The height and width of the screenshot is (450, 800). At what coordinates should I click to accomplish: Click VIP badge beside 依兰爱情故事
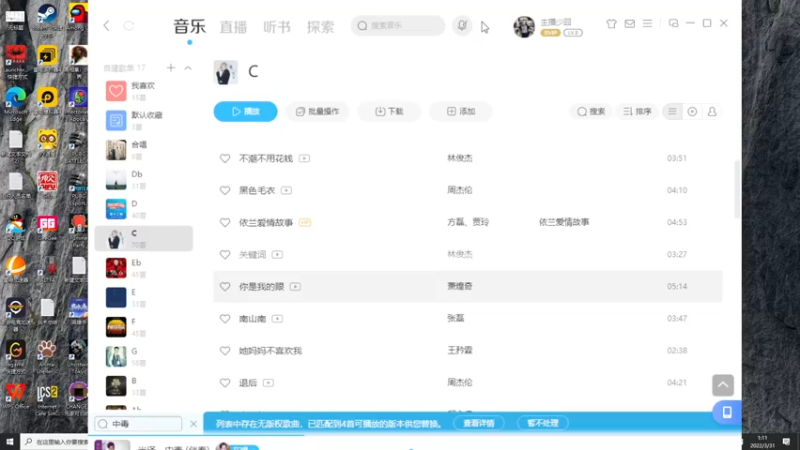point(305,222)
